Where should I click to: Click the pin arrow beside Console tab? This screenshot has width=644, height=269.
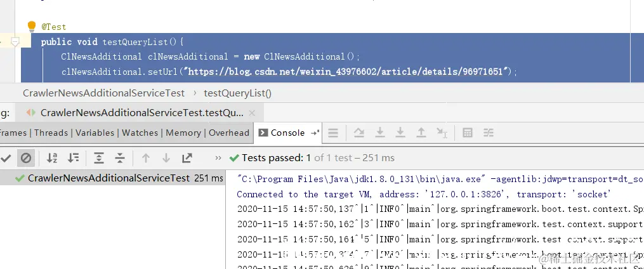point(315,133)
